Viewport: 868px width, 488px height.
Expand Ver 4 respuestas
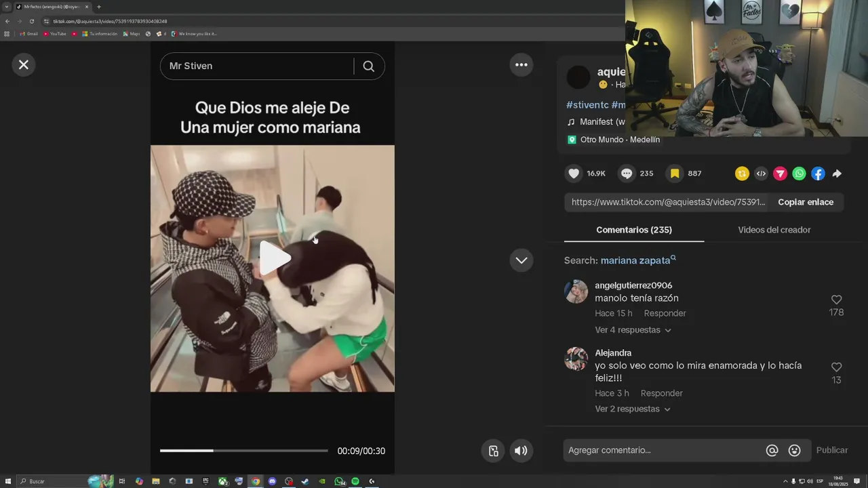[633, 330]
